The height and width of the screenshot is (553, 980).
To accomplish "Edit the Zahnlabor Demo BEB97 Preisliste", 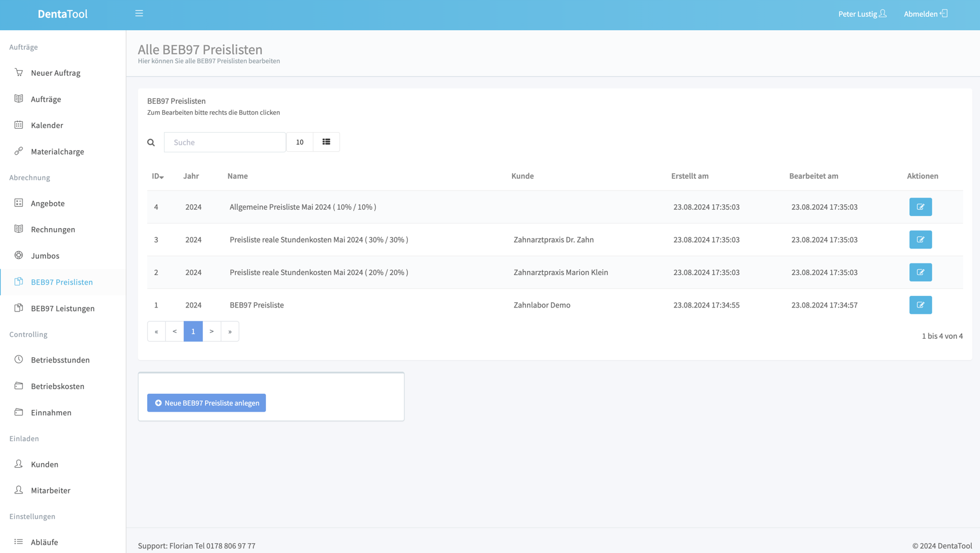I will (920, 305).
